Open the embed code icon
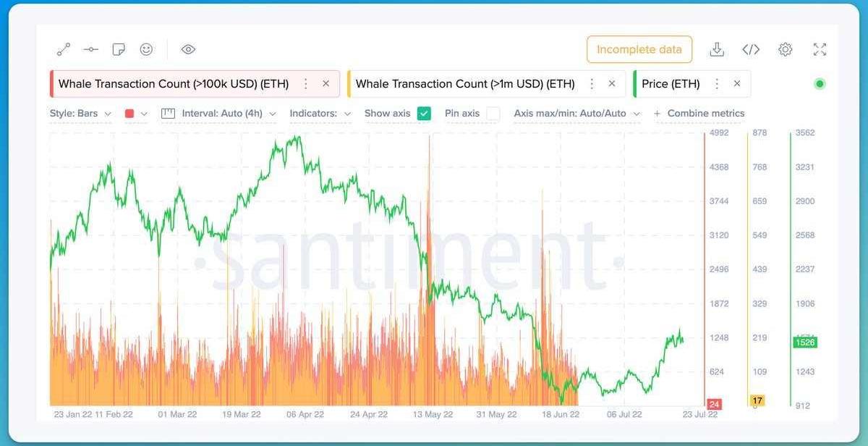 point(751,49)
